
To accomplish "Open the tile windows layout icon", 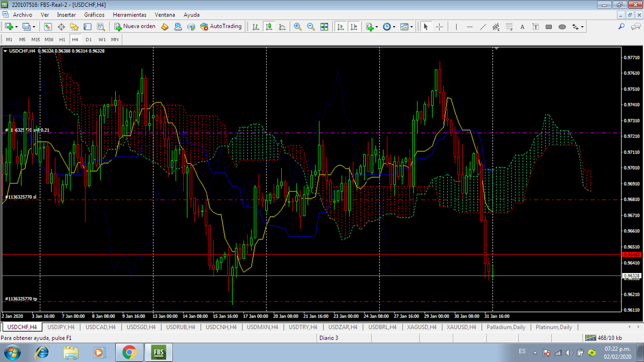I will tap(324, 27).
